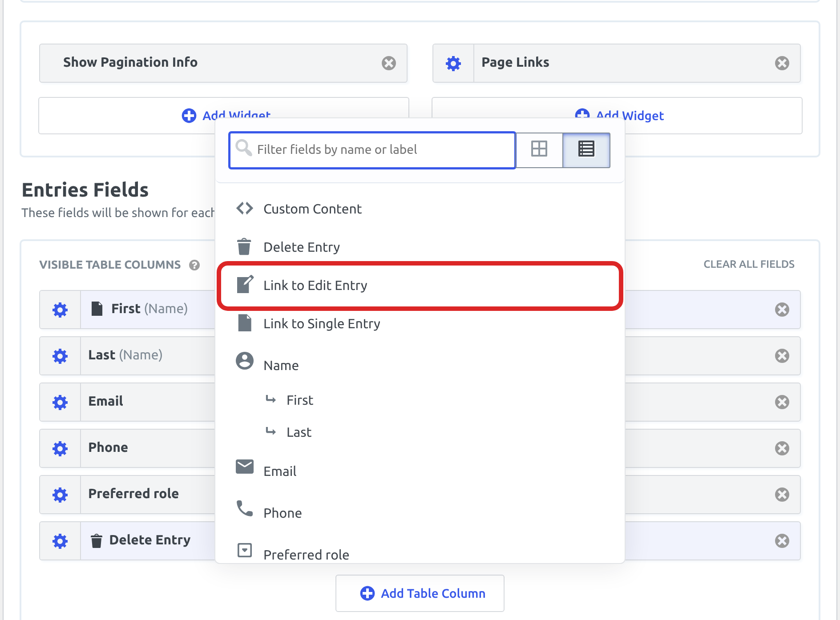Open gear settings for Phone column
The image size is (840, 620).
pyautogui.click(x=60, y=448)
